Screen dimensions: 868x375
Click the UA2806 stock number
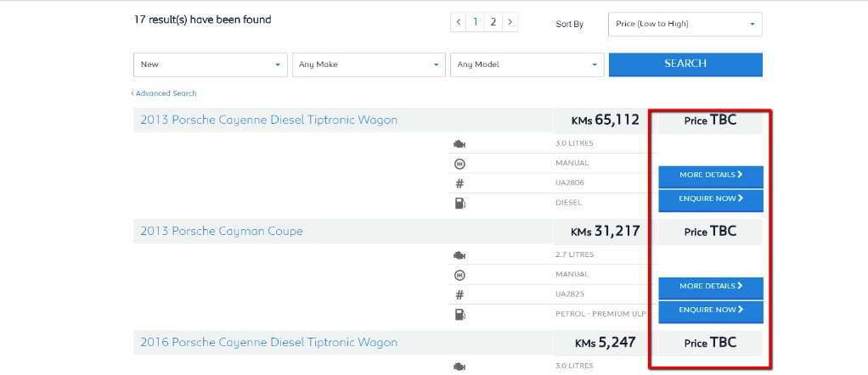coord(570,183)
